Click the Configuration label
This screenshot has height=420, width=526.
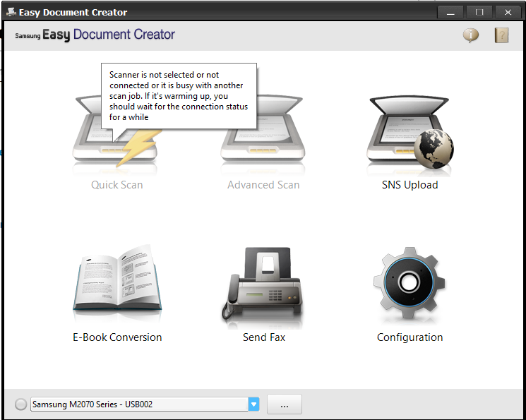(x=410, y=337)
